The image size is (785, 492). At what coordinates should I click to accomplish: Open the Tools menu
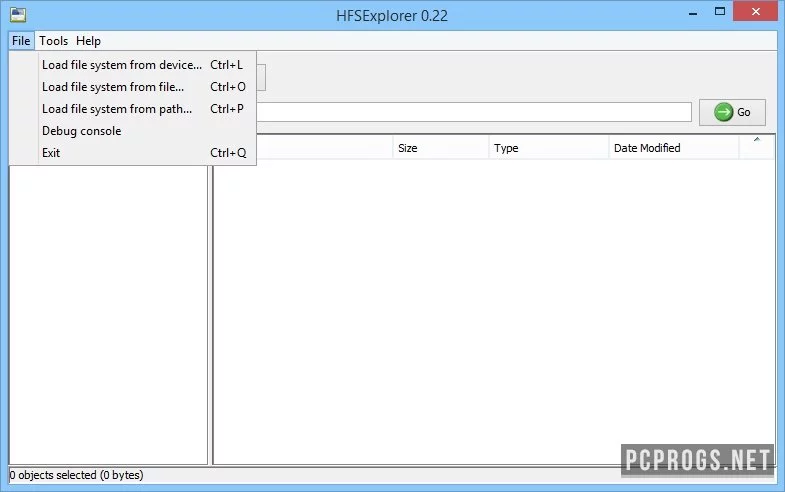pyautogui.click(x=54, y=41)
